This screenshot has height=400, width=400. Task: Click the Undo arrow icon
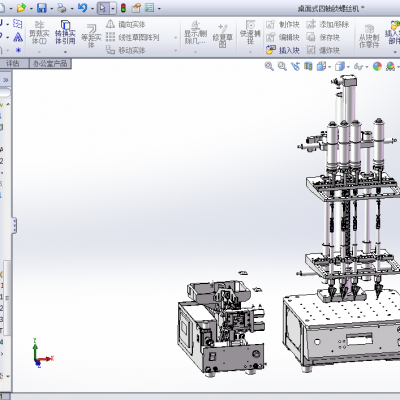click(82, 8)
